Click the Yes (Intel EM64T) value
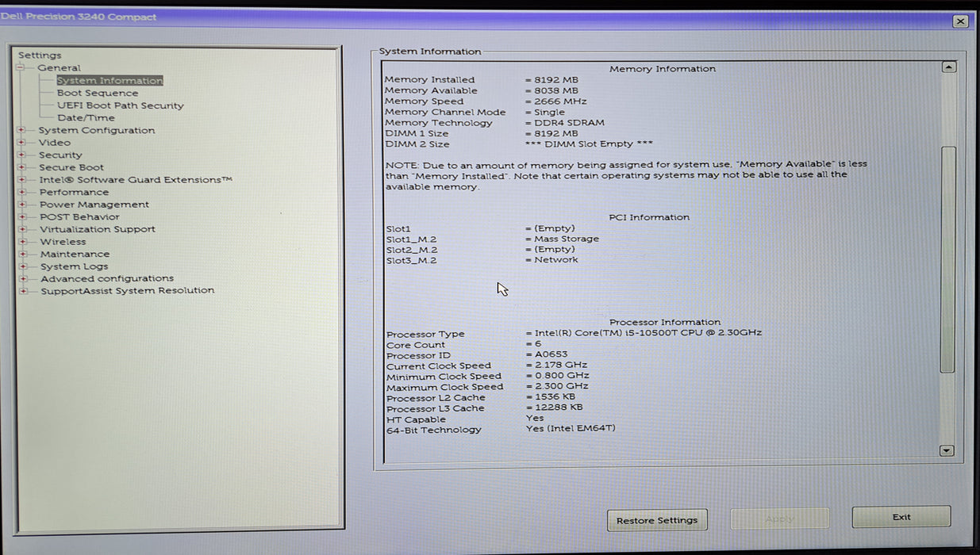This screenshot has width=980, height=555. tap(571, 429)
